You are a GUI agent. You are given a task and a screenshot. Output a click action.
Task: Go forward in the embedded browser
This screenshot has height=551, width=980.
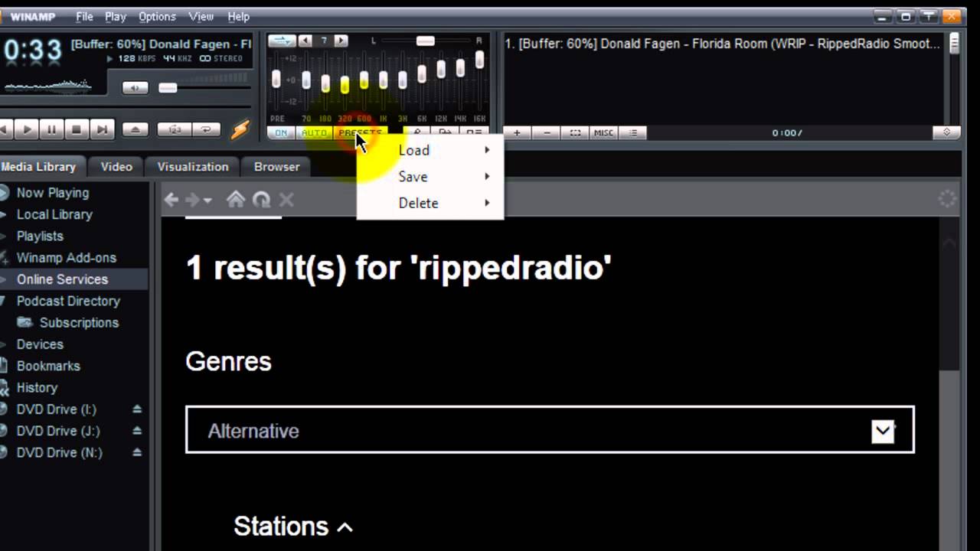(192, 200)
